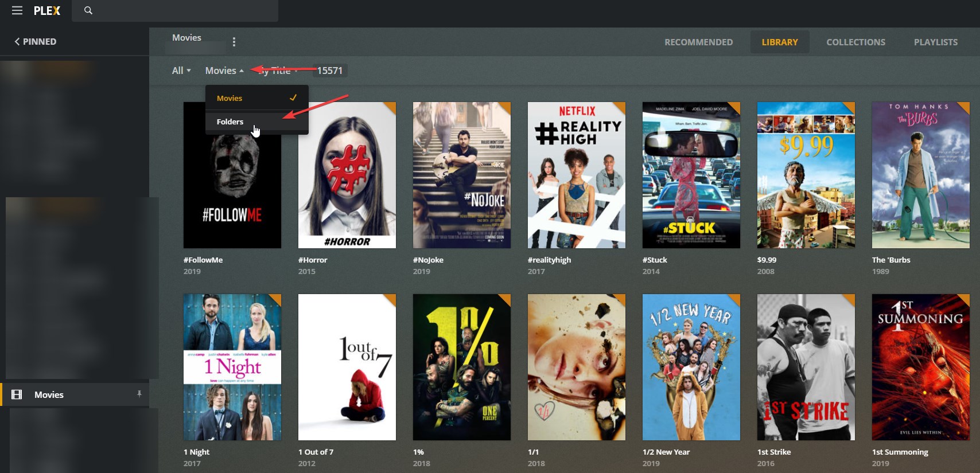Switch to the COLLECTIONS tab
Viewport: 980px width, 473px height.
[855, 42]
